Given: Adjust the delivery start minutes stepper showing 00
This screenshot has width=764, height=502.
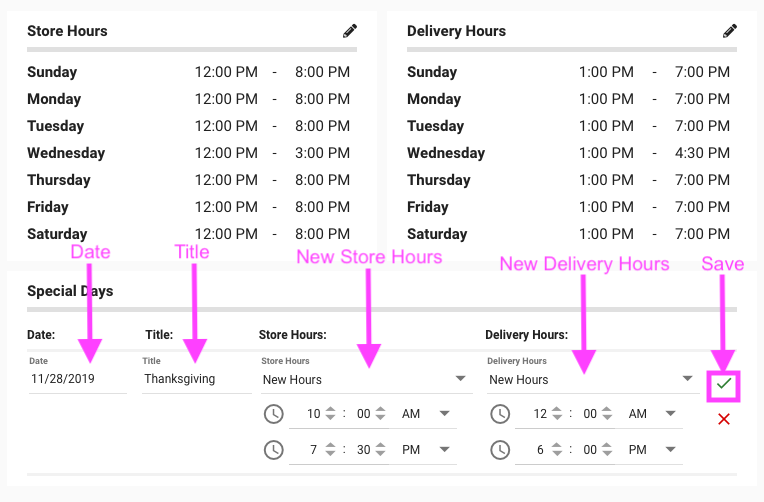Looking at the screenshot, I should [x=607, y=414].
